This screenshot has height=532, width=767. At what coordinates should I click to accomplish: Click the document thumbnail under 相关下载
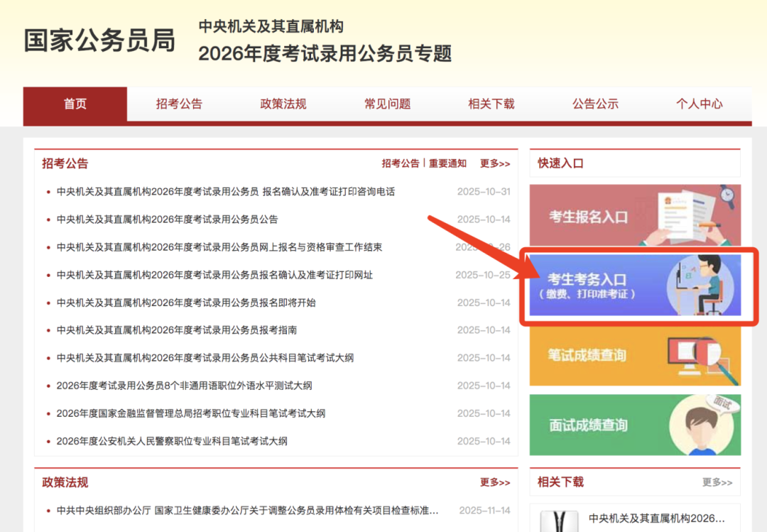tap(558, 521)
